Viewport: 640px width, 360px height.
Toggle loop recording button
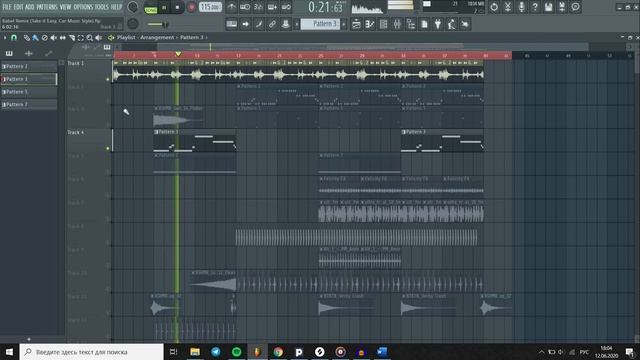[286, 7]
